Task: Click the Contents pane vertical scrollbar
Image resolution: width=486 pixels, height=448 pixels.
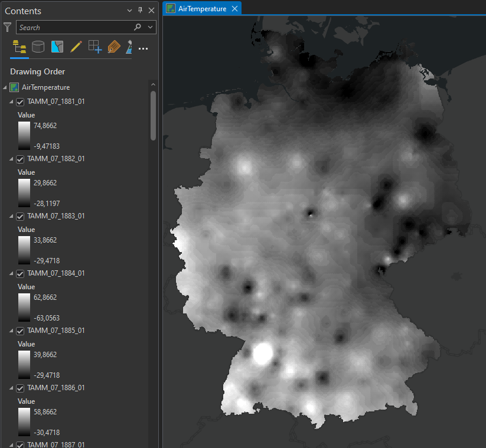Action: point(153,115)
